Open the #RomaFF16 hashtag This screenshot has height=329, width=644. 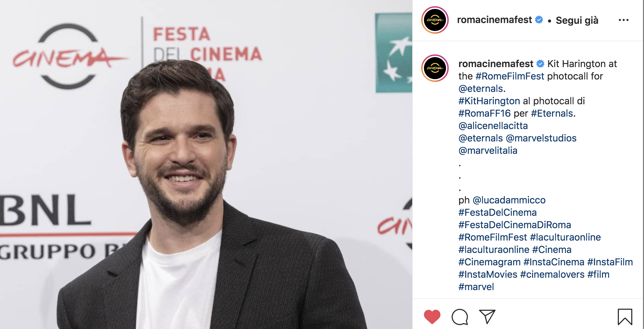pos(485,113)
